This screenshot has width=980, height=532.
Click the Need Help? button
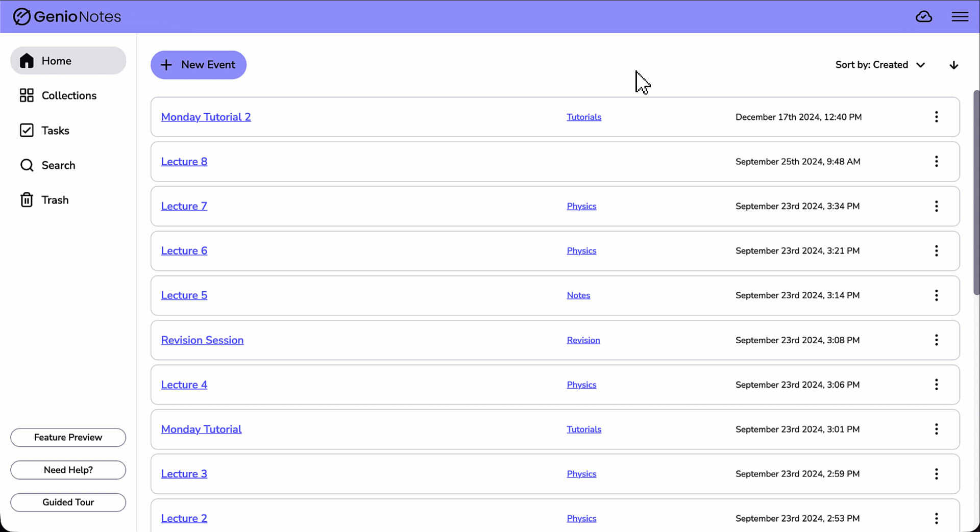[x=68, y=470]
